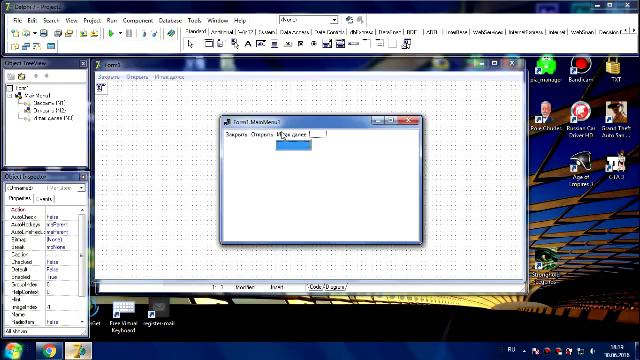Image resolution: width=640 pixels, height=360 pixels.
Task: Click the empty placeholder item in menu designer
Action: [318, 134]
